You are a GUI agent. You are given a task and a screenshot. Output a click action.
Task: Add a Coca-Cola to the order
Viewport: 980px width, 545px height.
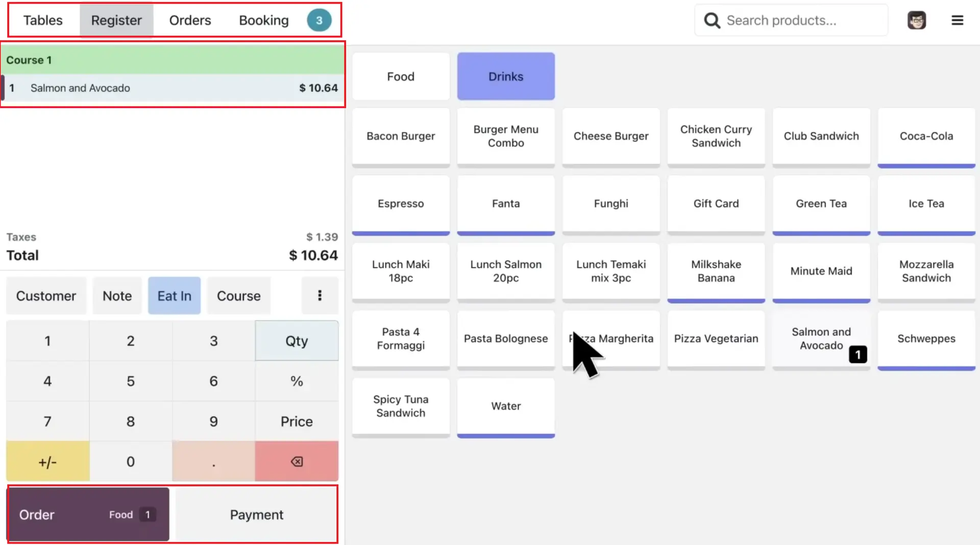tap(926, 136)
